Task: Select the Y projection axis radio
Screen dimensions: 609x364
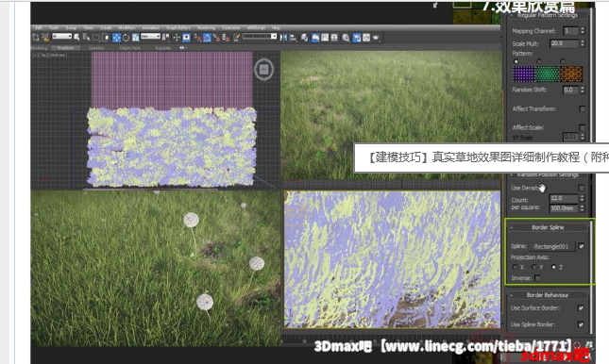Action: click(534, 267)
